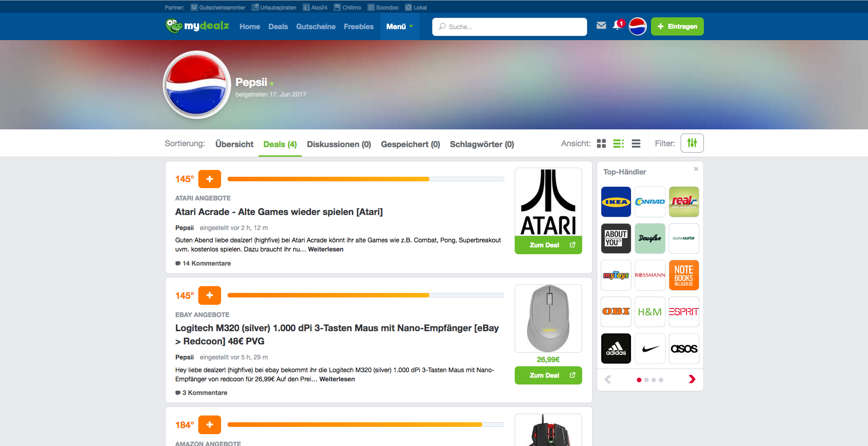Open the Gespeichert (0) tab
This screenshot has width=868, height=446.
pyautogui.click(x=410, y=144)
